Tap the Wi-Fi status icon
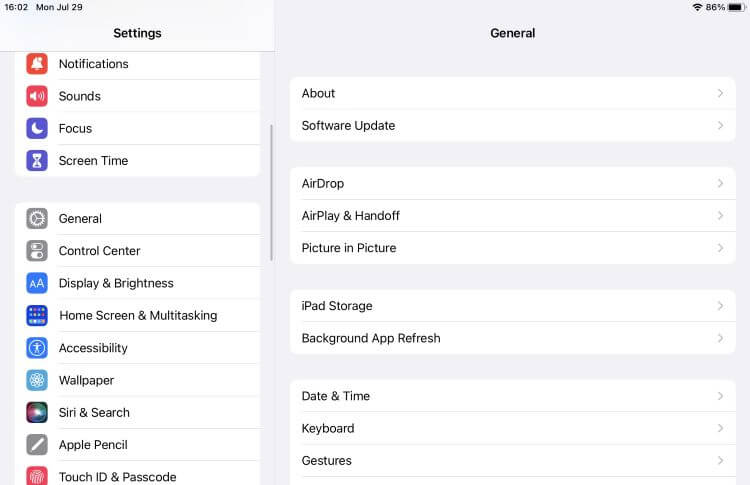The width and height of the screenshot is (750, 485). point(697,7)
